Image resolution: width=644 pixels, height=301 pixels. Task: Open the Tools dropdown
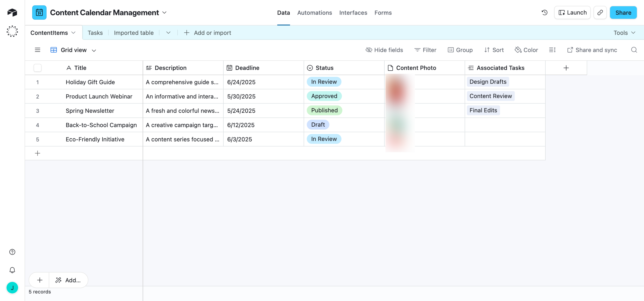624,33
